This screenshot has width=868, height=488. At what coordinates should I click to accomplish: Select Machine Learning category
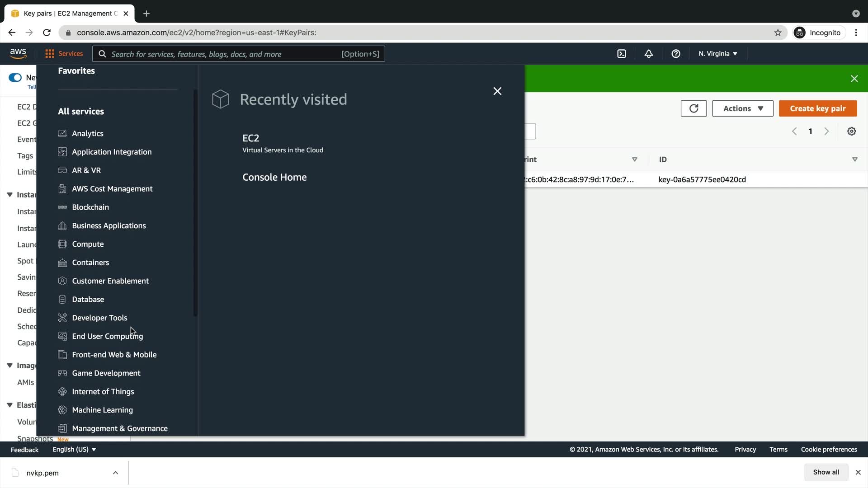point(102,410)
